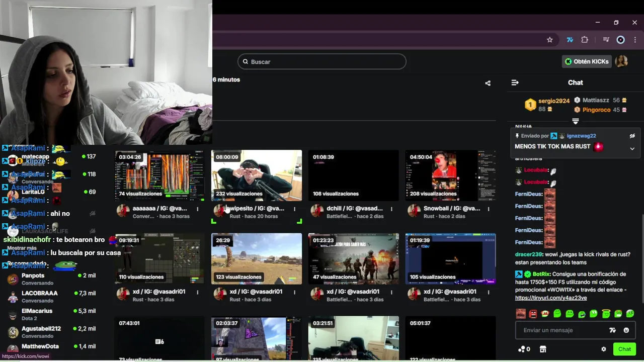Select Mattiaszz on gift leaderboard
The height and width of the screenshot is (362, 644).
pyautogui.click(x=596, y=100)
